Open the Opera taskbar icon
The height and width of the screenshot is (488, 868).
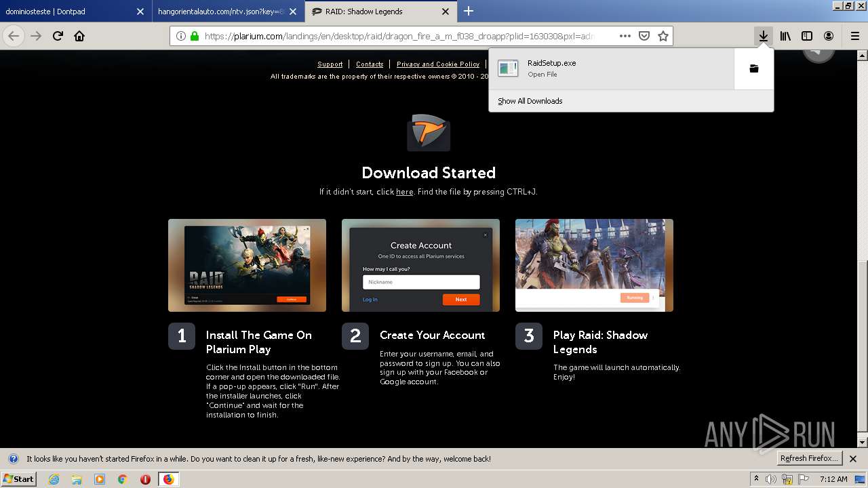[145, 479]
